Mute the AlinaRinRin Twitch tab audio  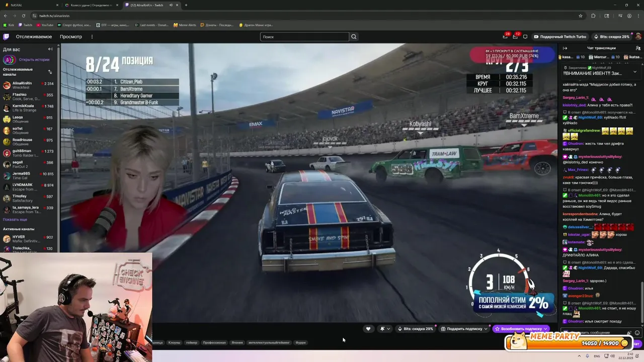point(171,5)
